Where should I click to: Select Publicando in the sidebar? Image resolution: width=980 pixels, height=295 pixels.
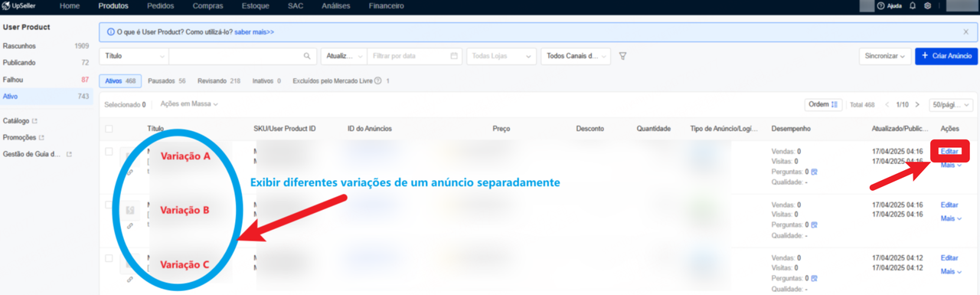(x=46, y=63)
